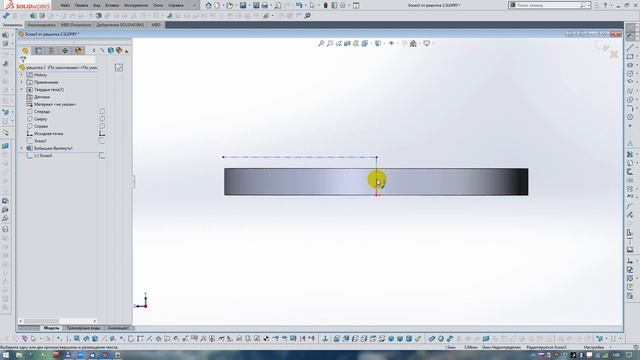Click the Open document folder icon

[229, 5]
